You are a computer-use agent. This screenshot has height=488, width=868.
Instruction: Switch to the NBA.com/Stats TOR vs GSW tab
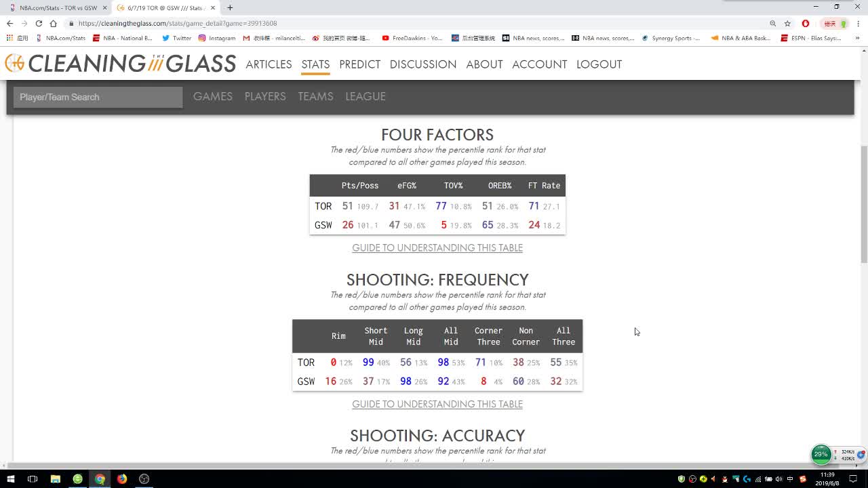pos(58,7)
